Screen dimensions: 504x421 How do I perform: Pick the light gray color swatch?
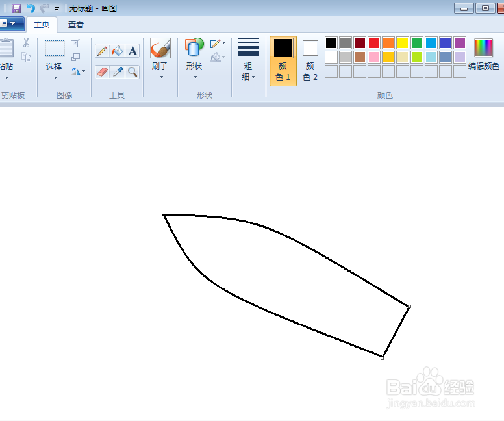346,57
